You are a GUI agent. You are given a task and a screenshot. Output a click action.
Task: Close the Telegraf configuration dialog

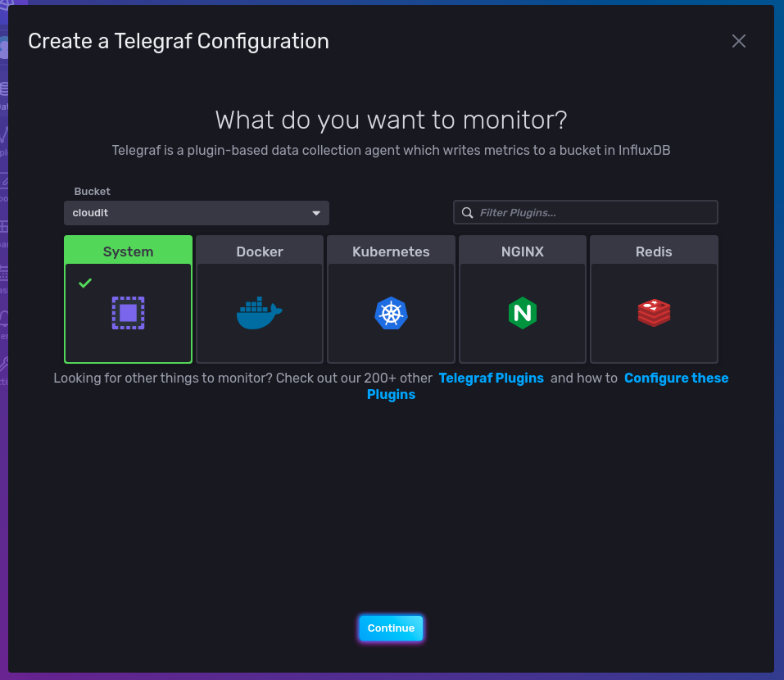point(738,41)
